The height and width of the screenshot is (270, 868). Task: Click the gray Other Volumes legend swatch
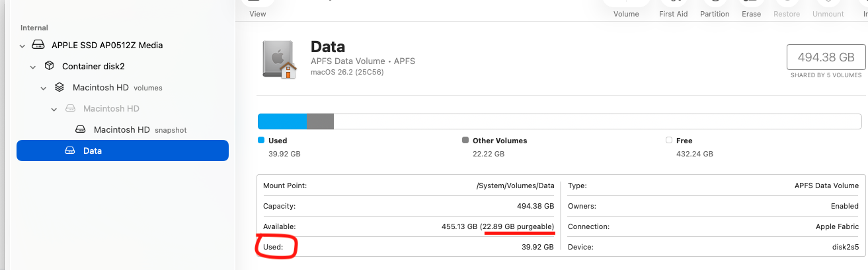click(465, 140)
